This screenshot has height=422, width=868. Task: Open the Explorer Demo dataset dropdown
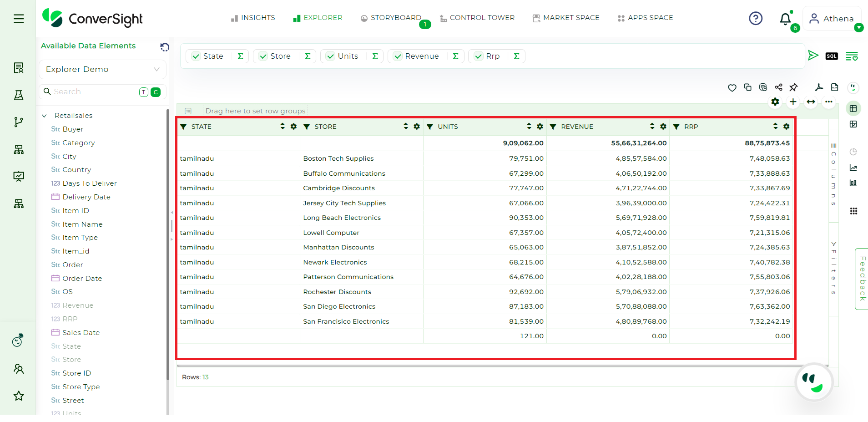click(102, 69)
